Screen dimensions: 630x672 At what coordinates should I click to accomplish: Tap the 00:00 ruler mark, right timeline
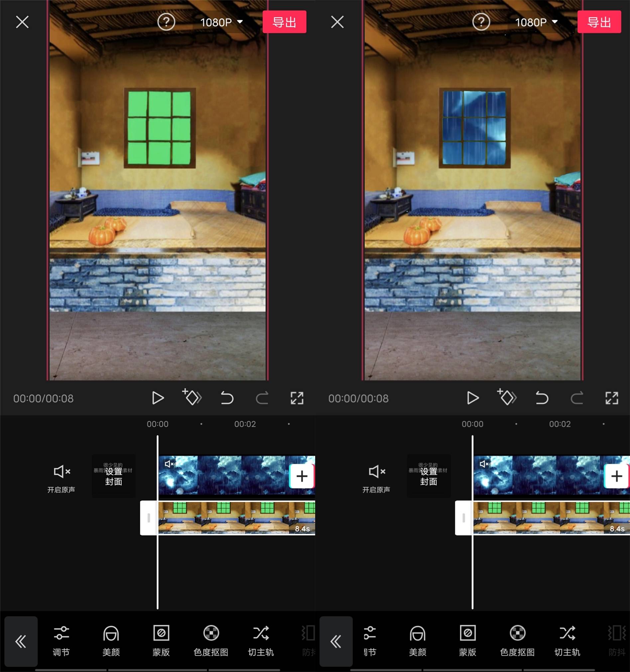[x=472, y=424]
